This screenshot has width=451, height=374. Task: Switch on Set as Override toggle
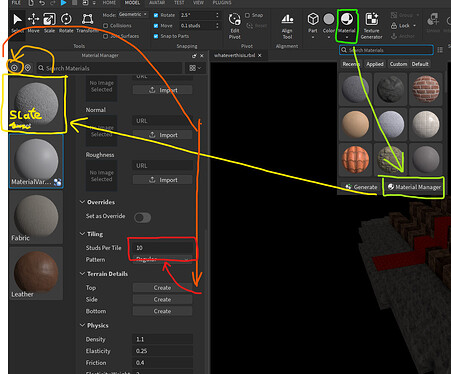pos(142,218)
